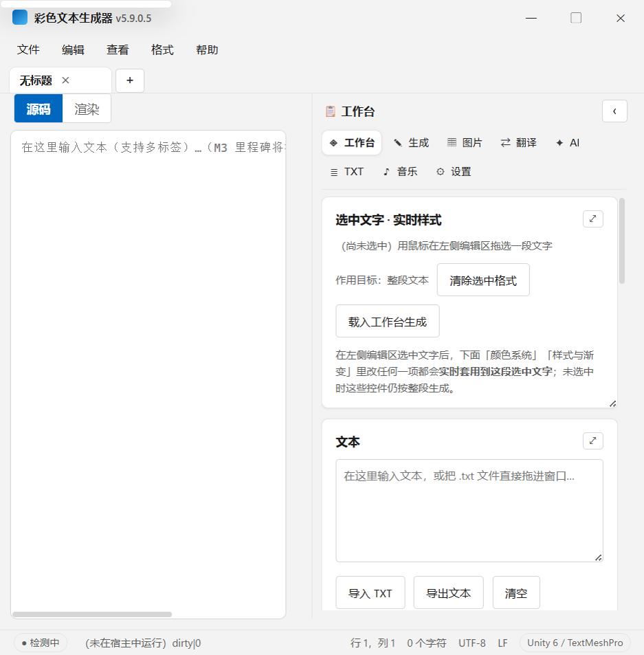Viewport: 644px width, 655px height.
Task: Click the LF line ending status entry
Action: point(503,643)
